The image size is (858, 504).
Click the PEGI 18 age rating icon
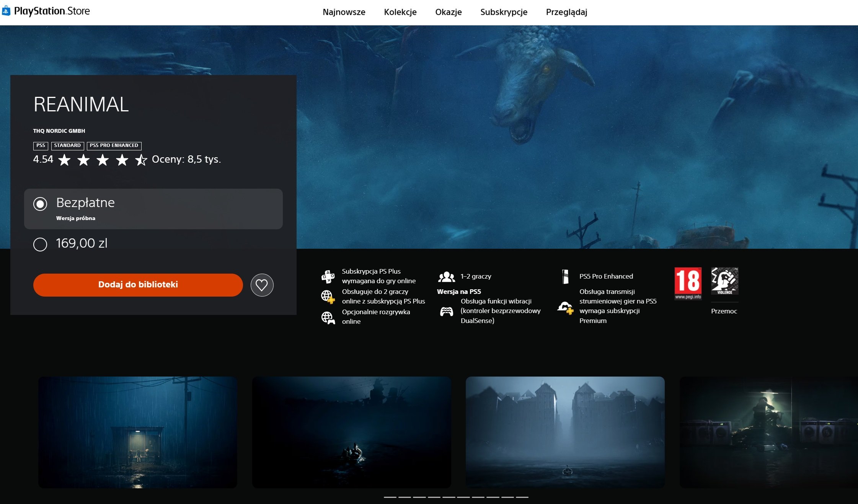point(688,283)
